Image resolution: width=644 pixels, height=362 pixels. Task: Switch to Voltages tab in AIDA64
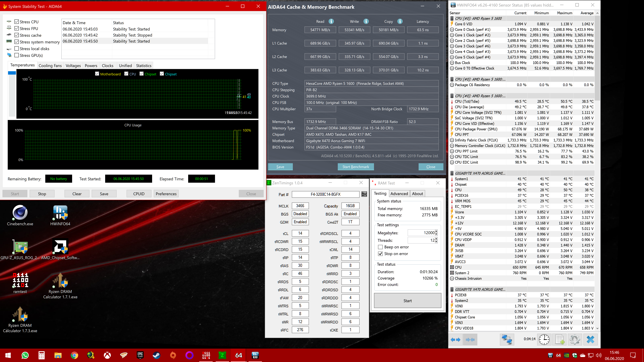pyautogui.click(x=73, y=66)
